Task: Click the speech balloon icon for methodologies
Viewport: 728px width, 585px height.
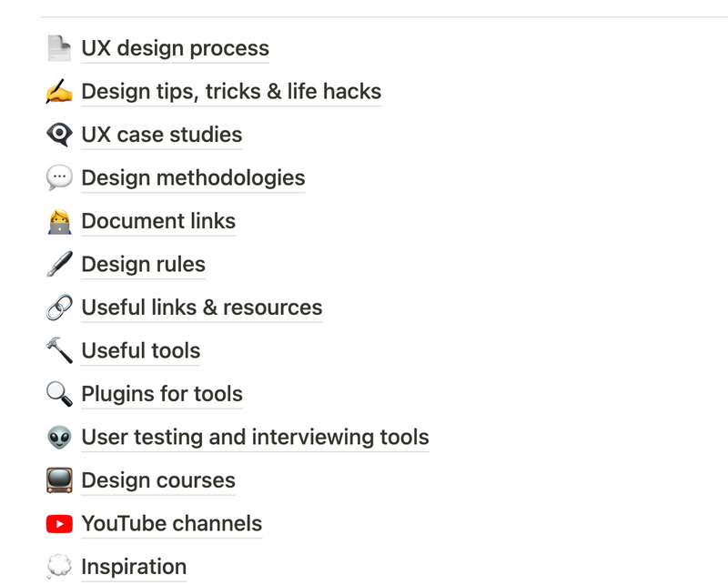Action: pos(59,177)
